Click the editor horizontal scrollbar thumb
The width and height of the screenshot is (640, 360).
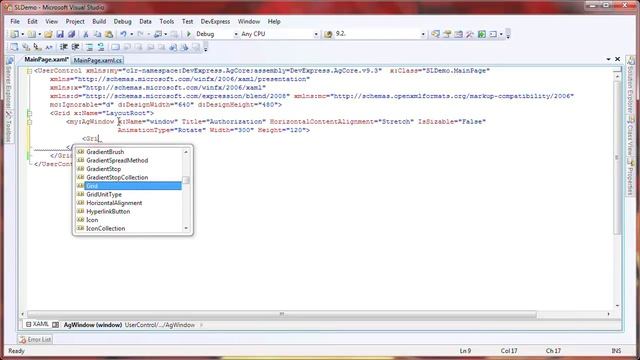click(282, 314)
